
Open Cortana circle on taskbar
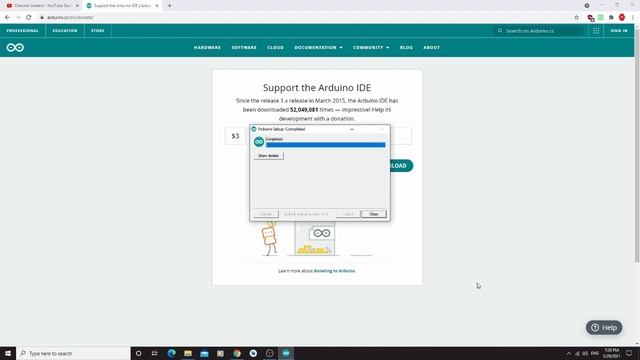138,353
